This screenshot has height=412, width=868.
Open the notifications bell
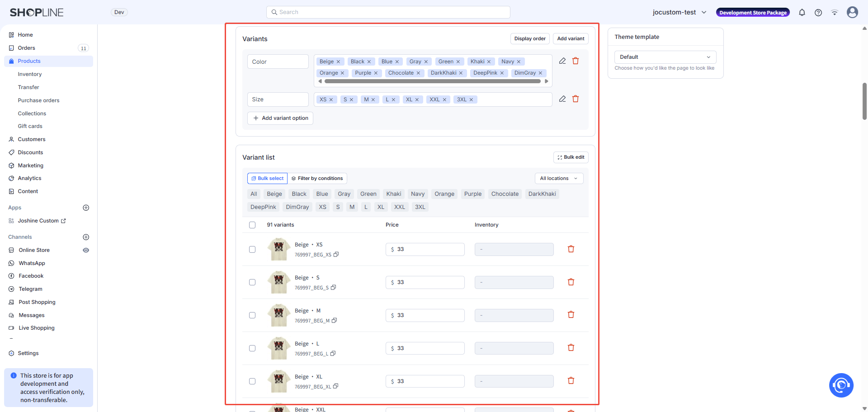pyautogui.click(x=802, y=13)
